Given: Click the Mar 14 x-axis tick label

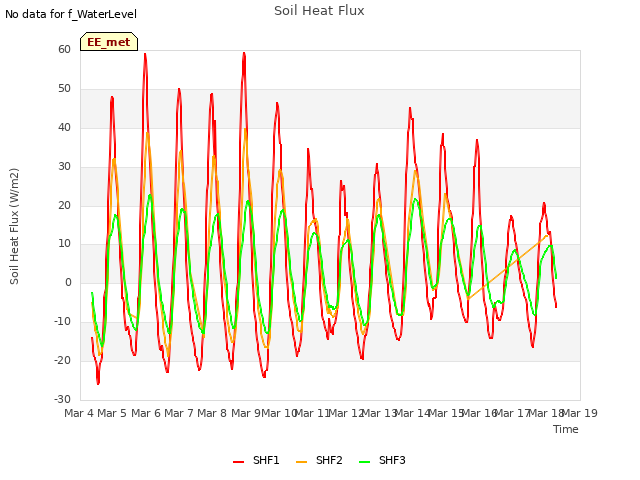Looking at the screenshot, I should [413, 413].
